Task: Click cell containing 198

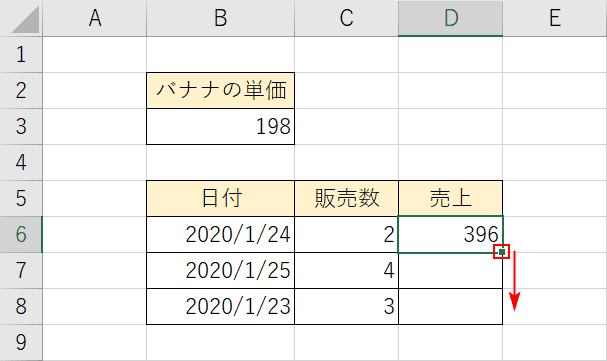Action: click(x=220, y=127)
